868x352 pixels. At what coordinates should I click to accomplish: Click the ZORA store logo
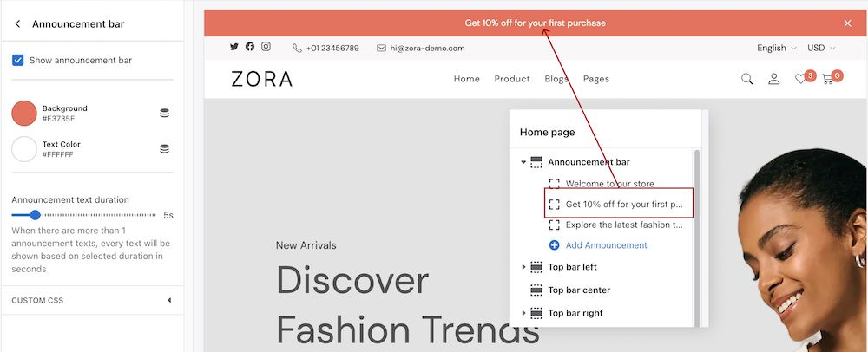262,79
